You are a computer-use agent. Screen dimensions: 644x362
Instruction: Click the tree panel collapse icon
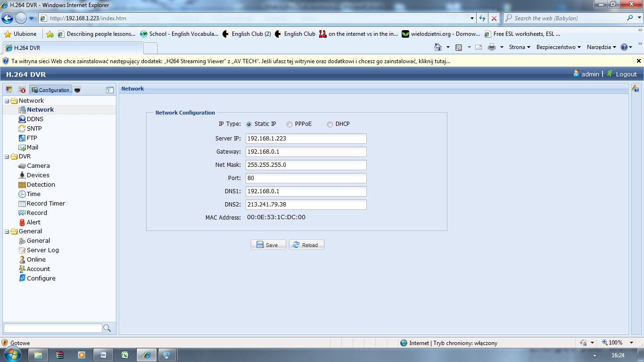110,90
